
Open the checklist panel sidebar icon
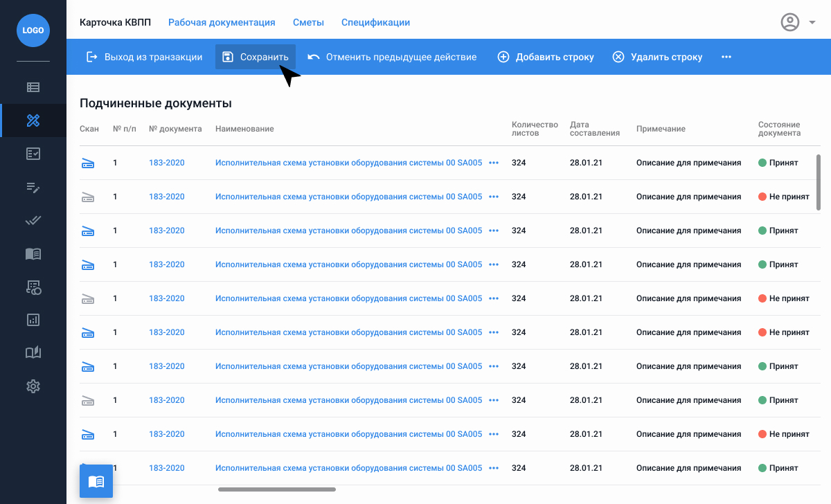[33, 154]
